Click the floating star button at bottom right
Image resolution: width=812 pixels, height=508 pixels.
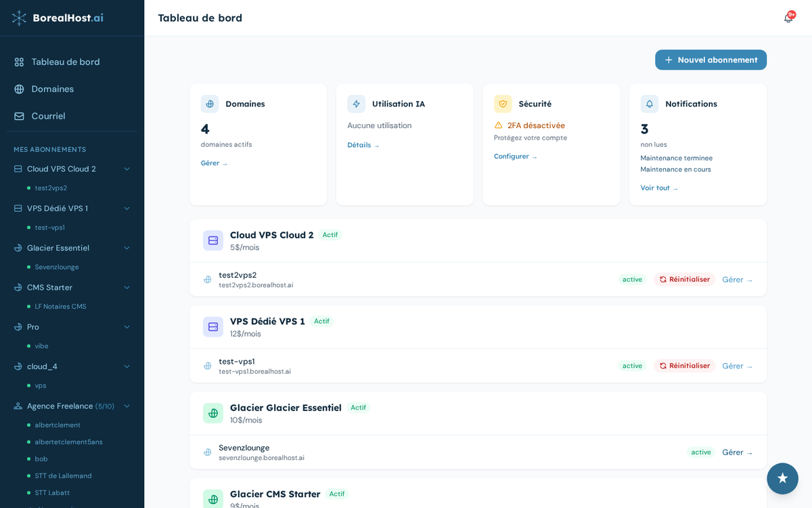(x=782, y=478)
